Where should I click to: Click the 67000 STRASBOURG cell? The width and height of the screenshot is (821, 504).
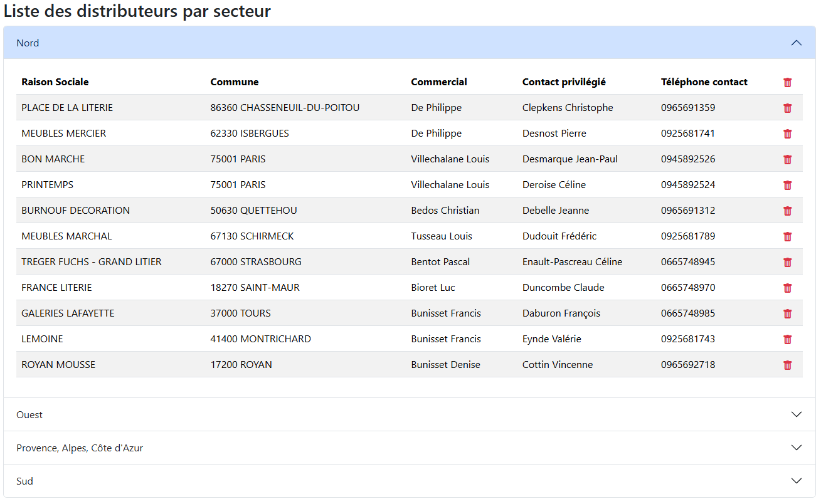click(x=256, y=261)
